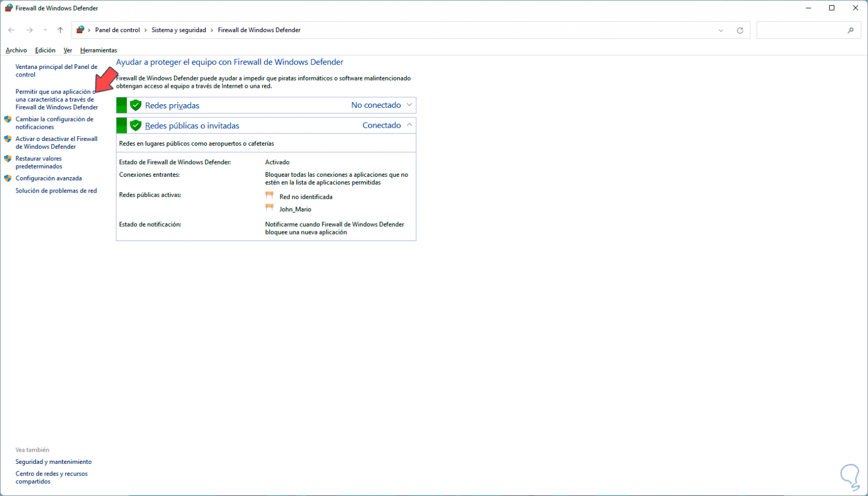Click Restaurar valores predeterminados link
Screen dimensions: 868x496
click(39, 163)
